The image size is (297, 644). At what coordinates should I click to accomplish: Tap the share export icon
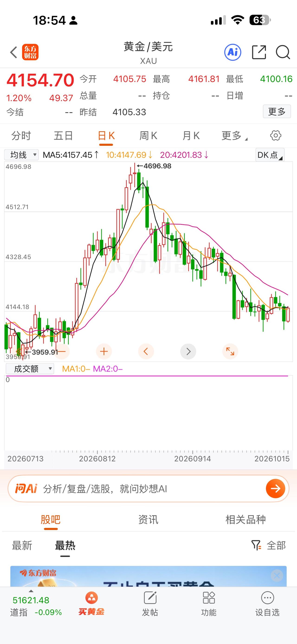coord(259,52)
